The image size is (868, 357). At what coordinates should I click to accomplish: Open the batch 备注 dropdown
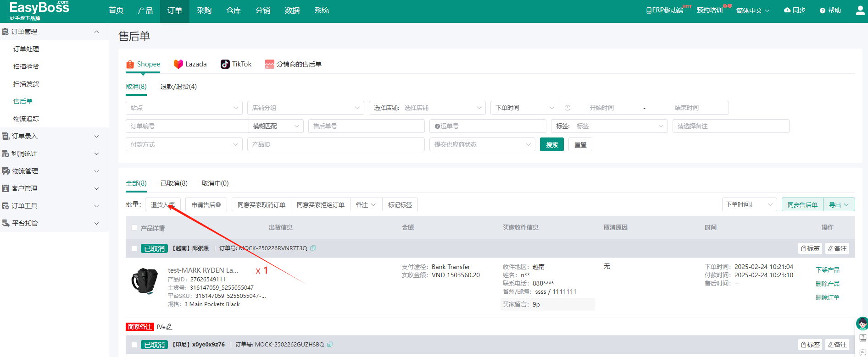366,205
